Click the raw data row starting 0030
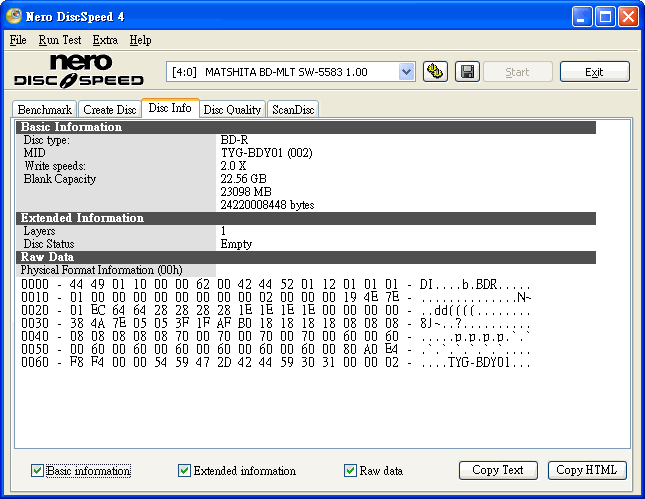Viewport: 645px width, 499px height. (x=276, y=323)
